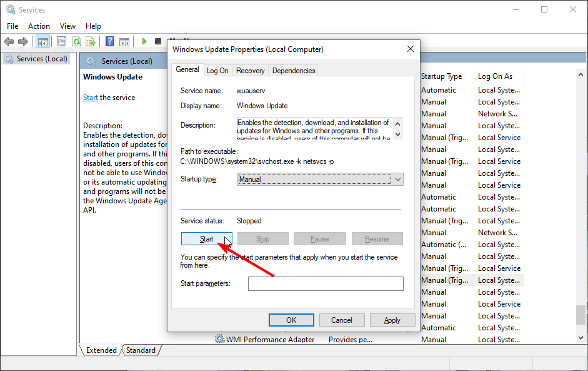Click the greyed-out Resume button
Image resolution: width=588 pixels, height=371 pixels.
377,239
